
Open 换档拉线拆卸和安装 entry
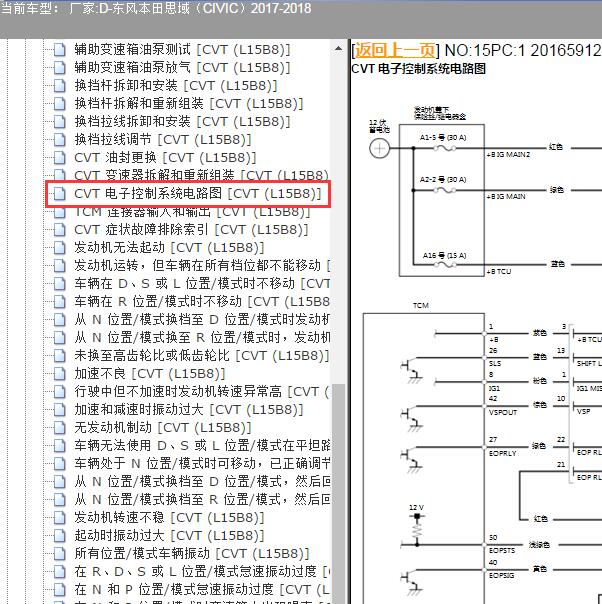click(x=182, y=121)
